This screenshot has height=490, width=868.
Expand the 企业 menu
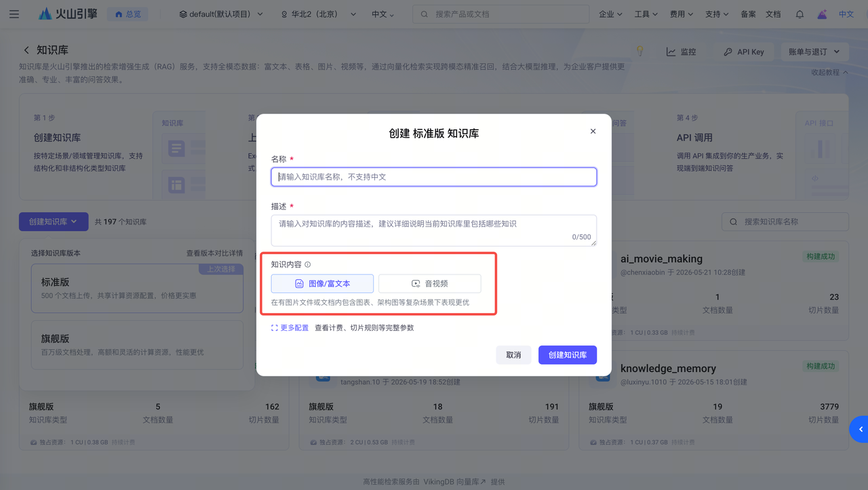pos(610,14)
